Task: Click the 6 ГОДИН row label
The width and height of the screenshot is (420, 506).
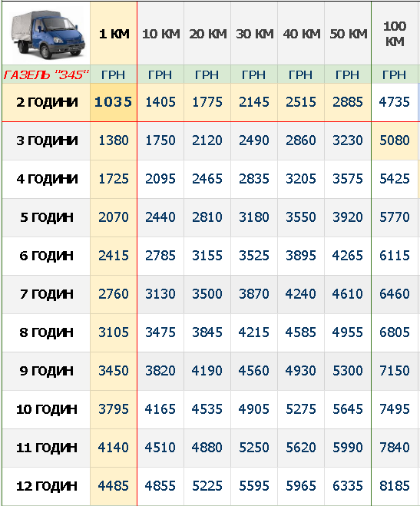Action: [46, 256]
